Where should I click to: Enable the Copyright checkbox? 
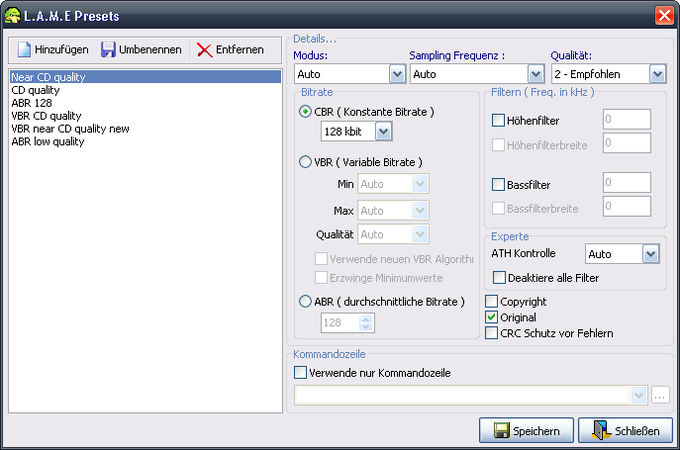[491, 301]
